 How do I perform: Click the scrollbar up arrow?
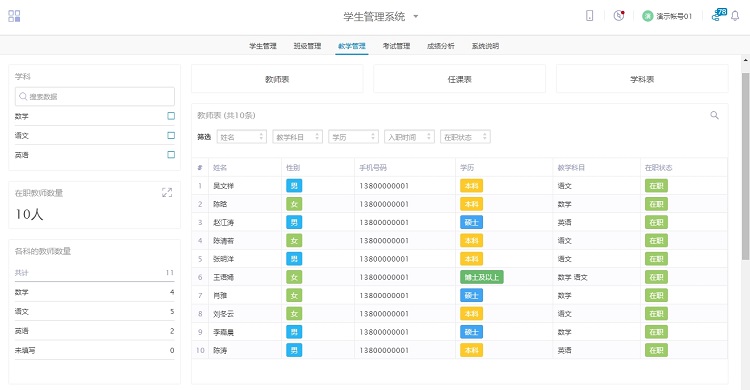745,61
